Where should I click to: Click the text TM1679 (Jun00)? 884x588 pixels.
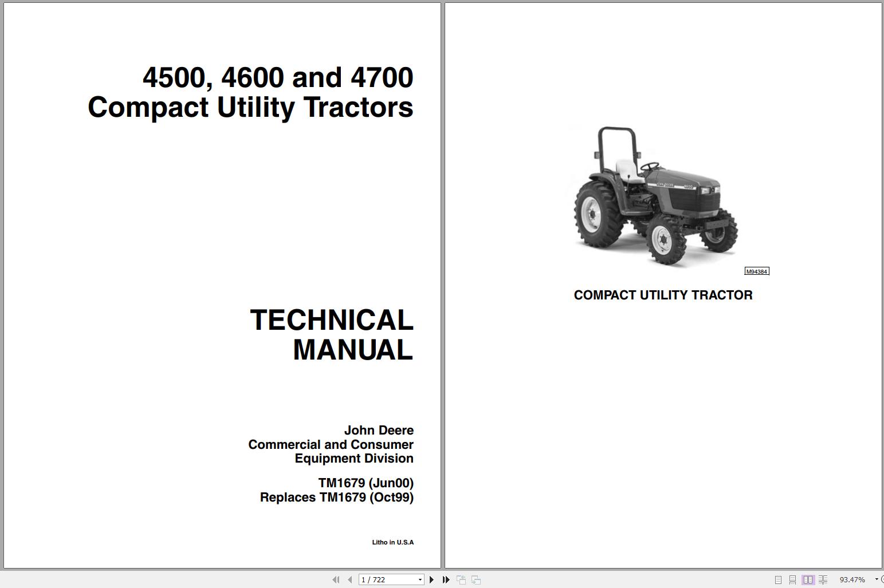coord(366,483)
